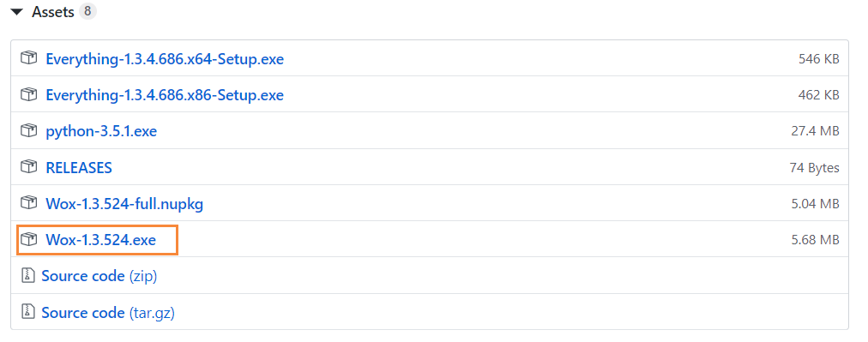Download Source code (zip) archive
The width and height of the screenshot is (868, 342).
pyautogui.click(x=99, y=276)
